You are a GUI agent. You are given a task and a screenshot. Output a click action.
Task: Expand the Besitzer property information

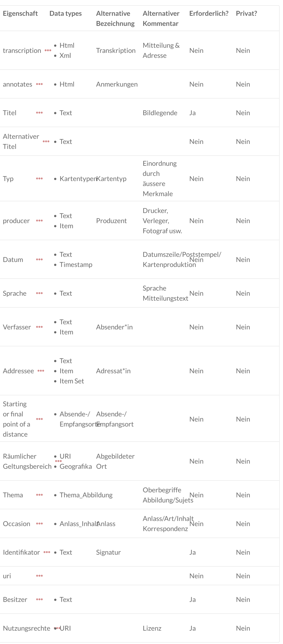pos(39,599)
